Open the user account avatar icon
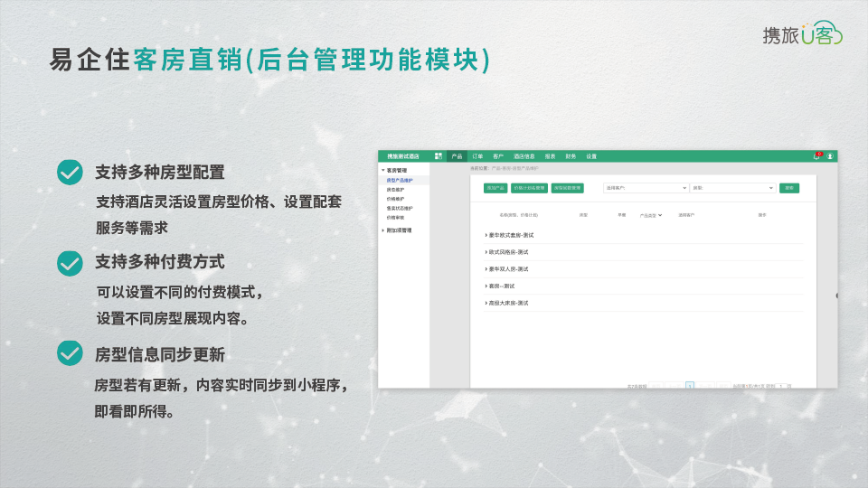Screen dimensions: 868x488 [x=830, y=156]
